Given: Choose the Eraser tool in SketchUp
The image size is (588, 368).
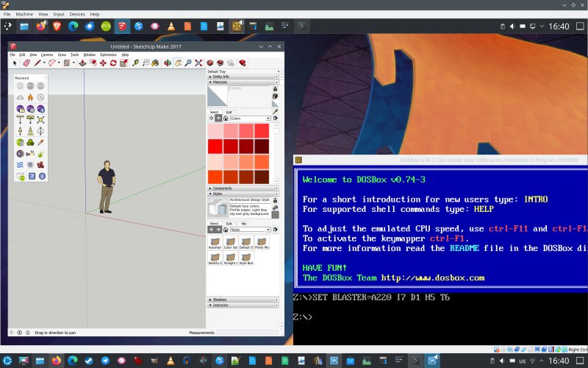Looking at the screenshot, I should point(26,63).
